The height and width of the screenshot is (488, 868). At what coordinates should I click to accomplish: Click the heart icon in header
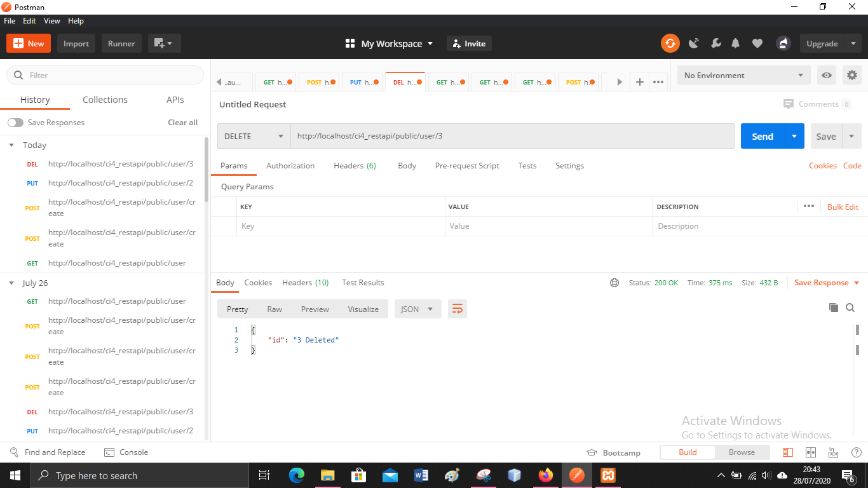tap(757, 43)
